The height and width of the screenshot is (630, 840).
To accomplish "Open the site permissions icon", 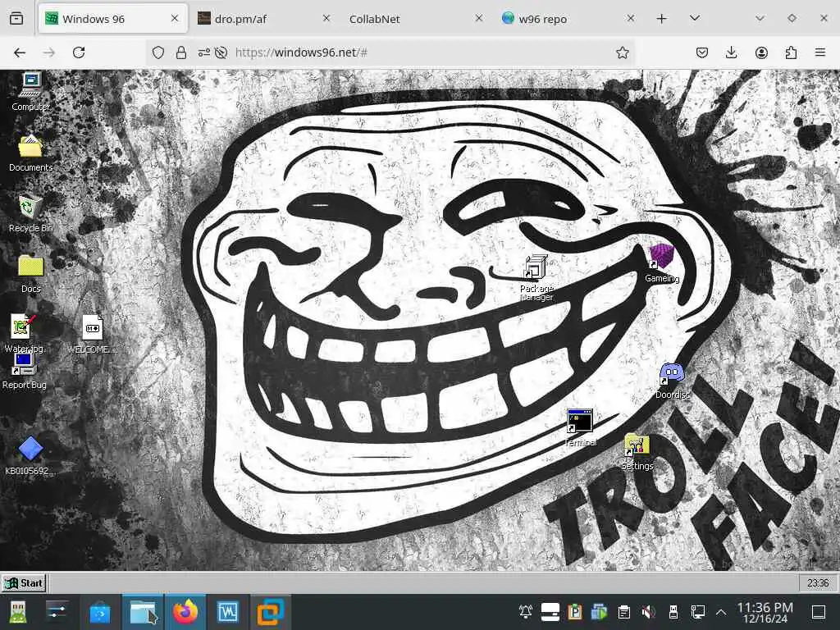I will pos(204,52).
